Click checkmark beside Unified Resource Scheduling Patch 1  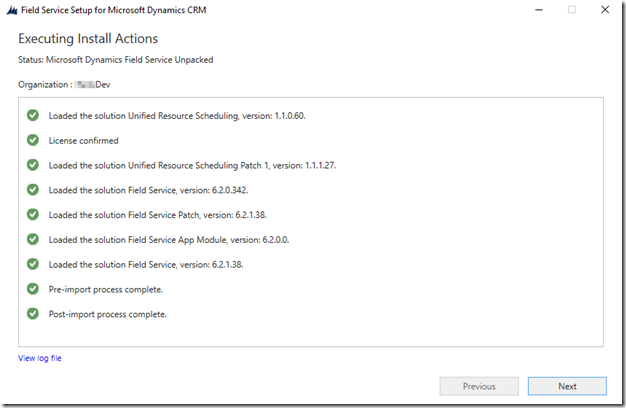point(33,165)
